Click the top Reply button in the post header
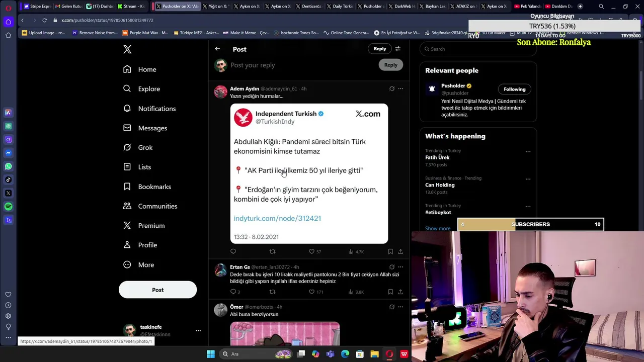 click(380, 49)
